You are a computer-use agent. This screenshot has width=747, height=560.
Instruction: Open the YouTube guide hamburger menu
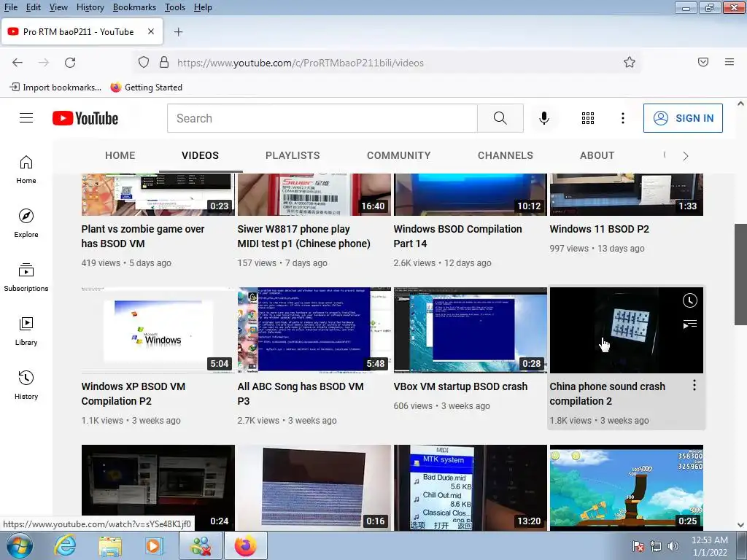[x=26, y=118]
